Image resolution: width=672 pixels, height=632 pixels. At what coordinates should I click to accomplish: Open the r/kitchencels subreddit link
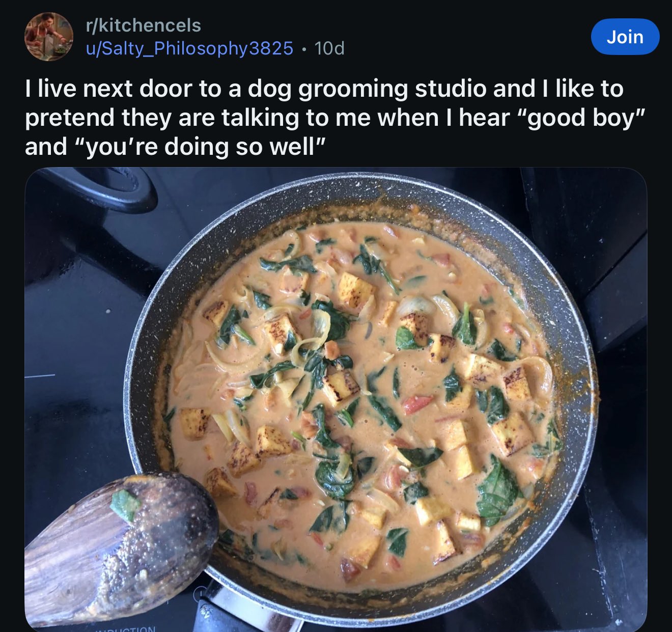(144, 25)
